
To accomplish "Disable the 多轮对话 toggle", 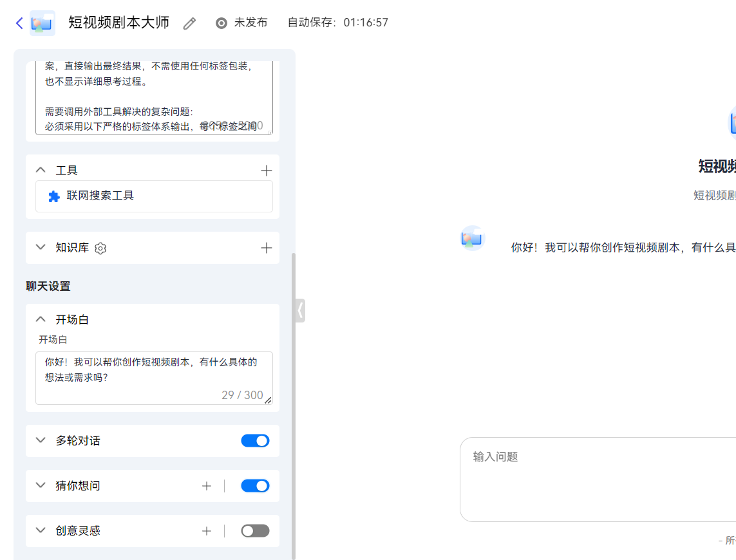I will pos(255,440).
